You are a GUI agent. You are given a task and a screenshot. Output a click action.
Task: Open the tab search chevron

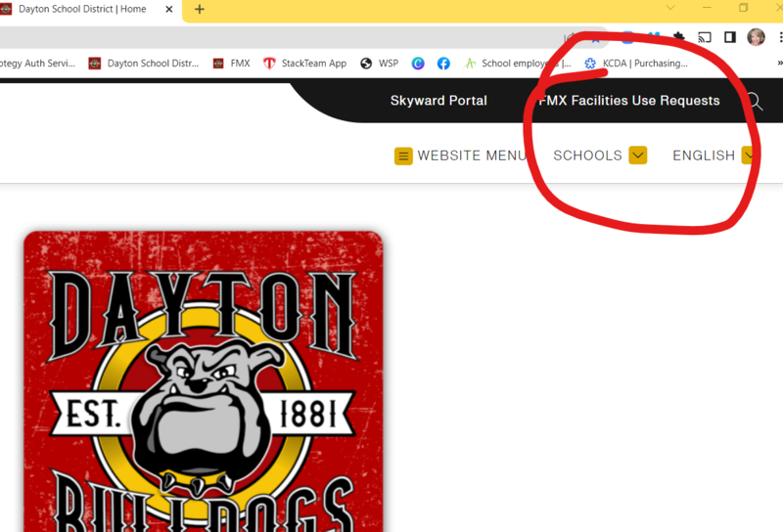[x=670, y=8]
